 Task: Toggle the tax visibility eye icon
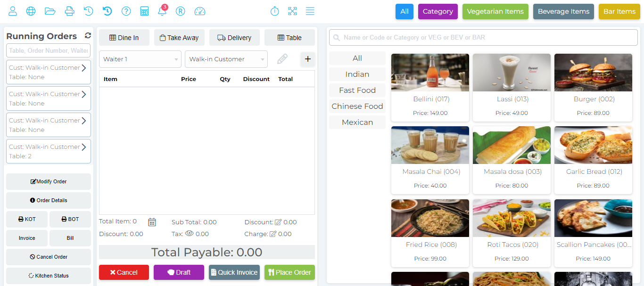[x=190, y=233]
